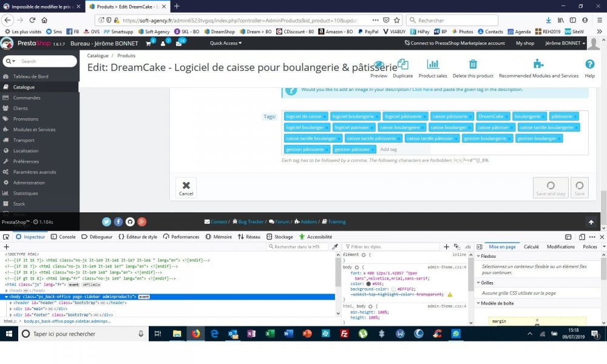This screenshot has width=607, height=364.
Task: Open the Help question mark icon
Action: [589, 64]
